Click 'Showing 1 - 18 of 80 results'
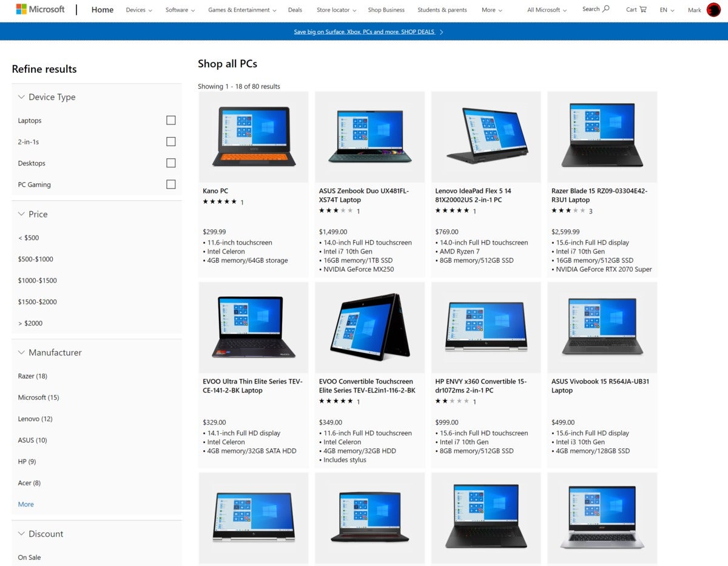The image size is (728, 566). [x=239, y=87]
